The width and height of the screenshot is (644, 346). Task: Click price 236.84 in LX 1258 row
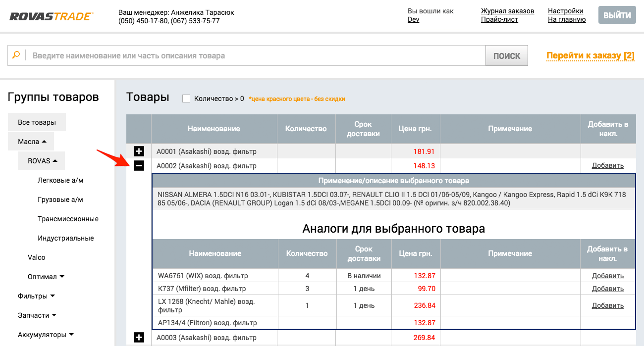click(x=425, y=306)
